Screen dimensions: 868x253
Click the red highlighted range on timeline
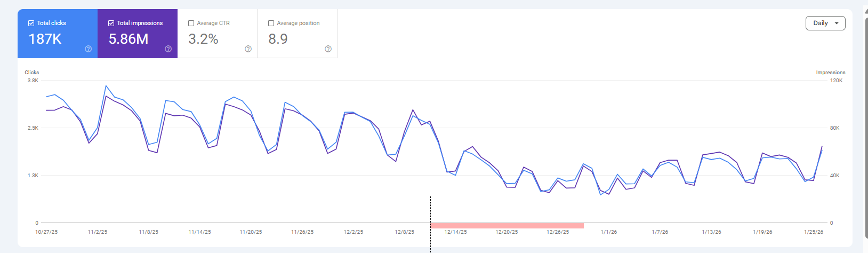[x=507, y=226]
